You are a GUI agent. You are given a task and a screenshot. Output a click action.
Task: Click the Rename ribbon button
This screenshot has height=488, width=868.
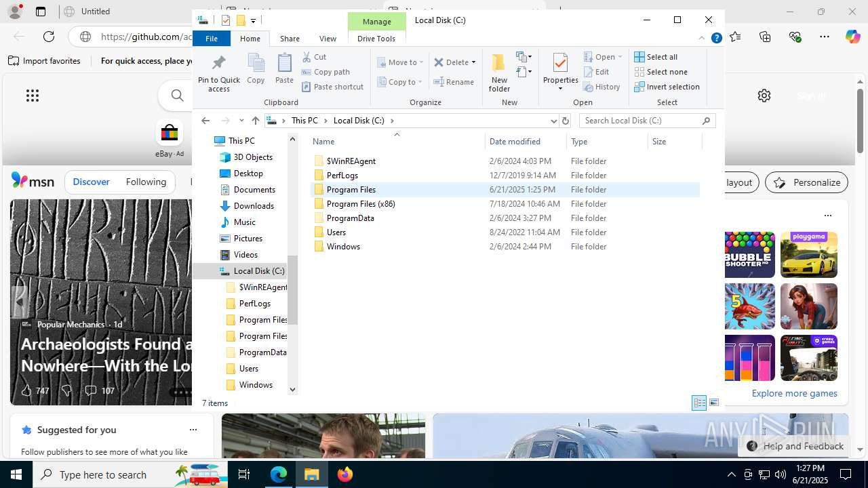tap(454, 82)
